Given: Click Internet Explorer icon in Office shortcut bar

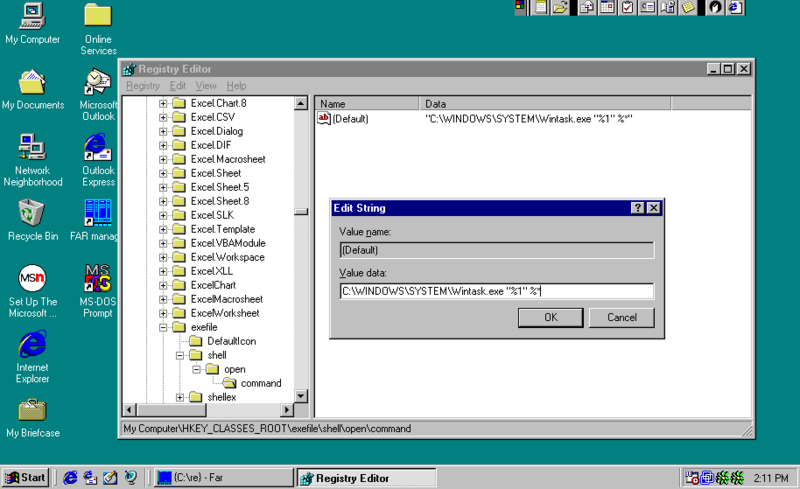Looking at the screenshot, I should pos(735,7).
